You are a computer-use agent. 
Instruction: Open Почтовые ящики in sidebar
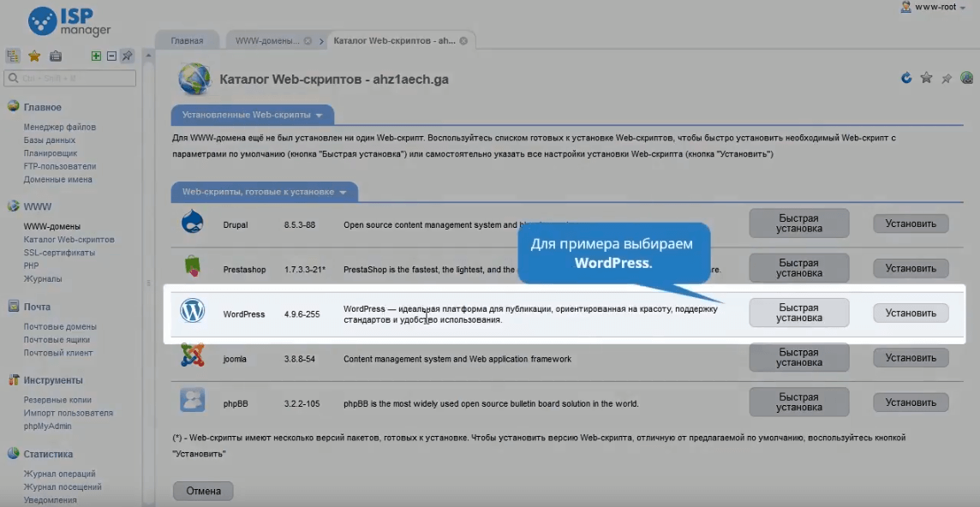(x=57, y=339)
